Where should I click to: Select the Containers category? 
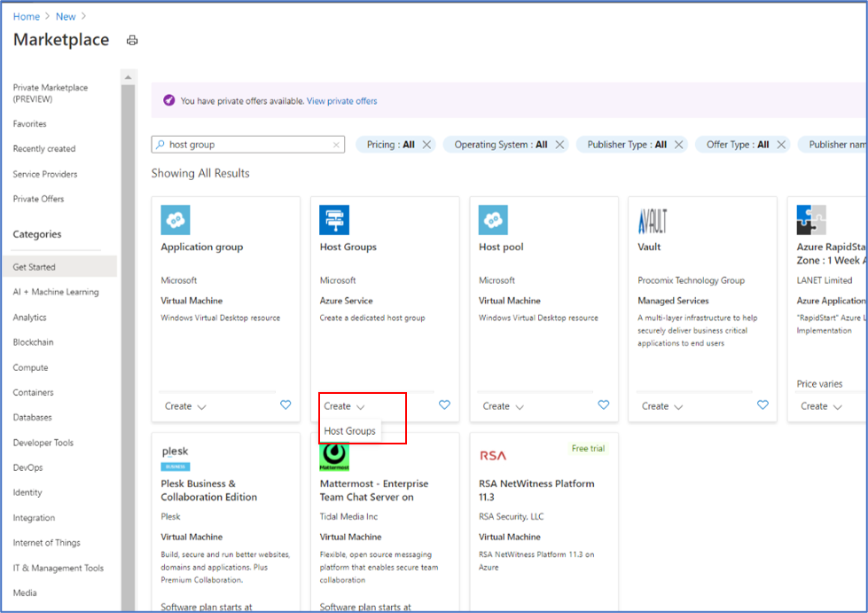pos(33,393)
